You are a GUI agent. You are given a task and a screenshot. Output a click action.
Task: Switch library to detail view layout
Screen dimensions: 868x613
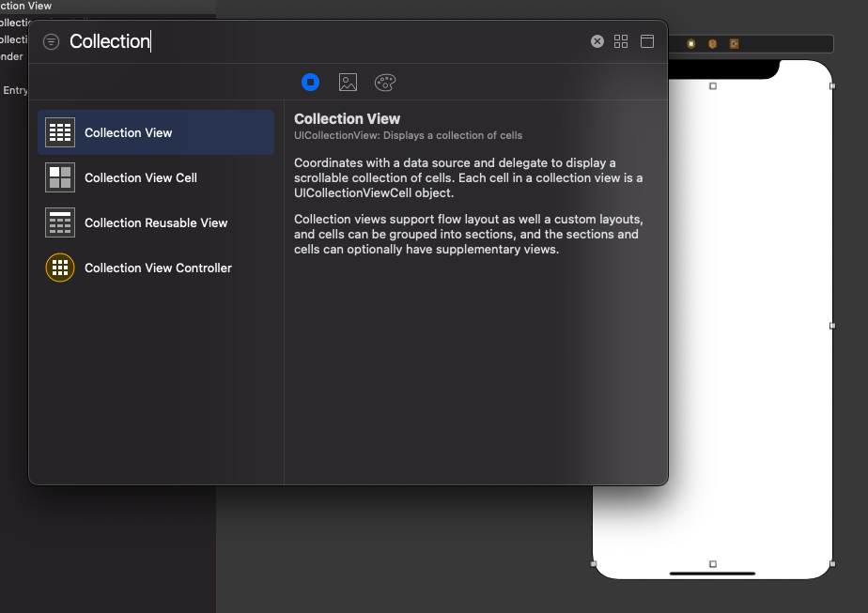point(647,41)
